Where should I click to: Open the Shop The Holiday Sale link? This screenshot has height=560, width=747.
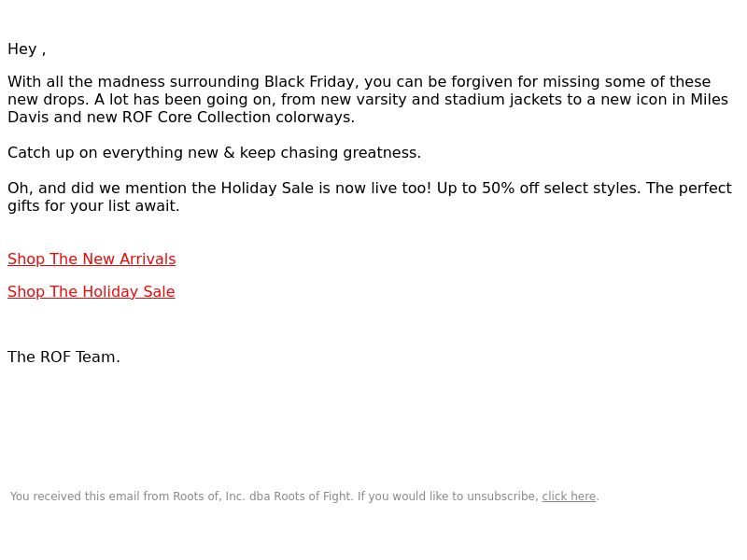pyautogui.click(x=91, y=291)
